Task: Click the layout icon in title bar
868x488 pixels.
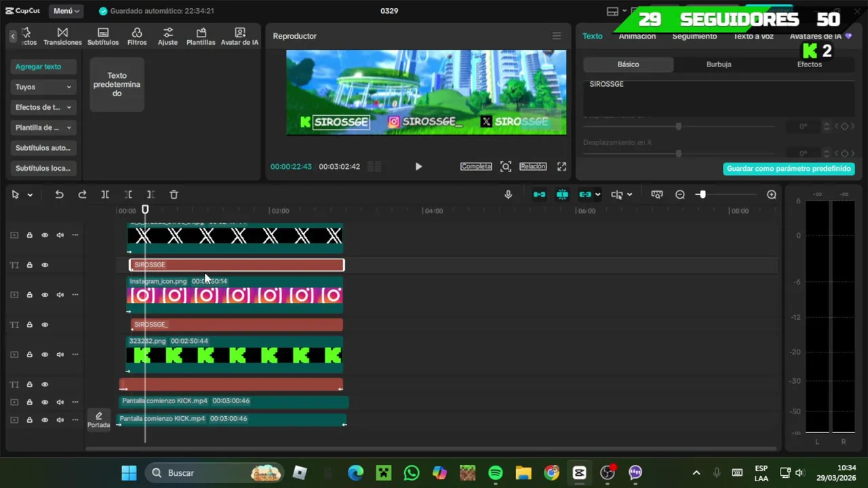Action: click(x=612, y=11)
